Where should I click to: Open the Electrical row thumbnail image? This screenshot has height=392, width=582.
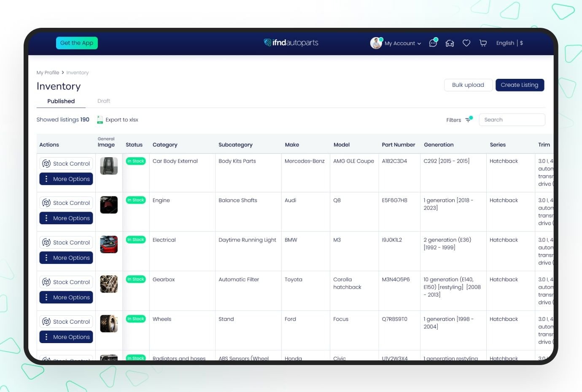click(109, 244)
